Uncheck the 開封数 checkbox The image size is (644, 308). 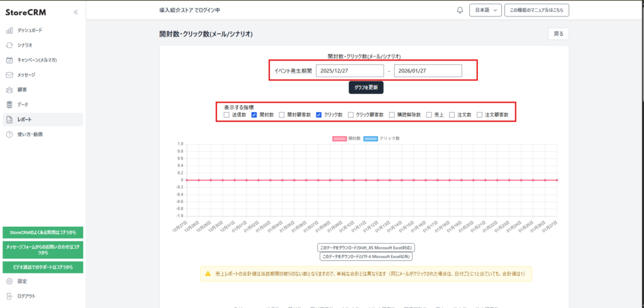coord(254,115)
